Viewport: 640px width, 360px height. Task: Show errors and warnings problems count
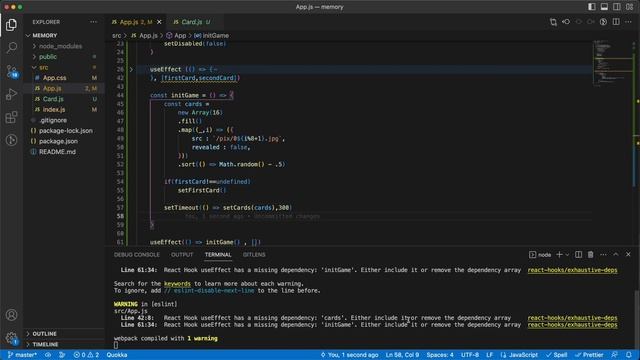(86, 355)
